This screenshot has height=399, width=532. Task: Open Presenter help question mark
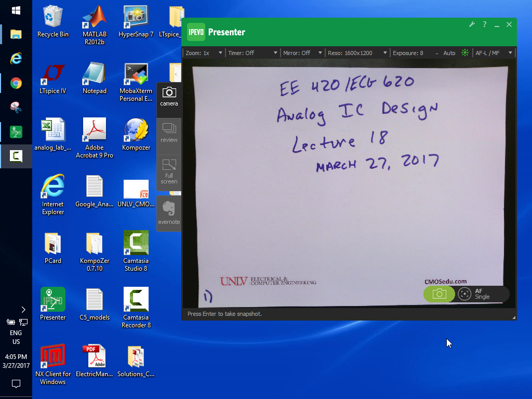click(x=485, y=24)
